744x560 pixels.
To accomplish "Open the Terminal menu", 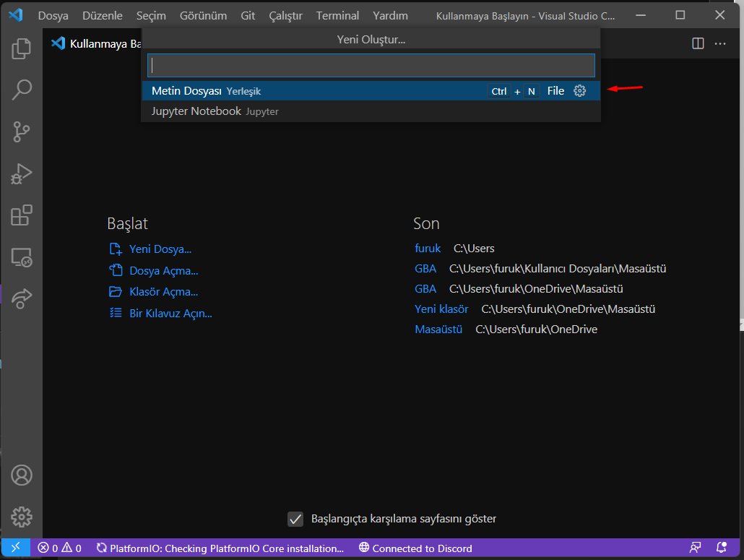I will 337,16.
